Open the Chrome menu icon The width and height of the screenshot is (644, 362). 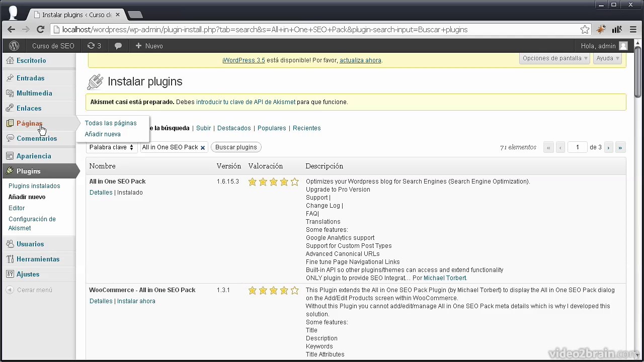(x=633, y=30)
